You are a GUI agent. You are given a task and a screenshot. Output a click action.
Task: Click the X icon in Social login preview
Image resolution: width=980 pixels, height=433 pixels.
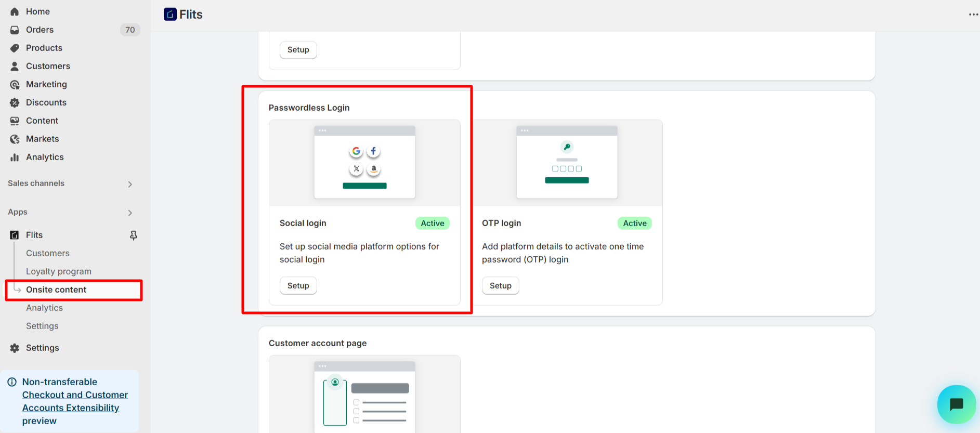tap(356, 169)
